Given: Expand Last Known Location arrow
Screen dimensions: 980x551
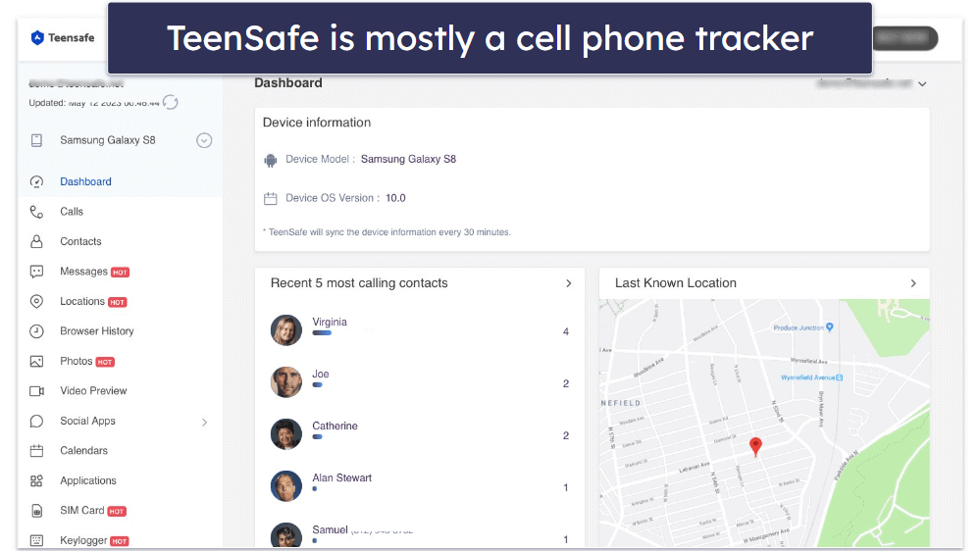Looking at the screenshot, I should point(913,283).
